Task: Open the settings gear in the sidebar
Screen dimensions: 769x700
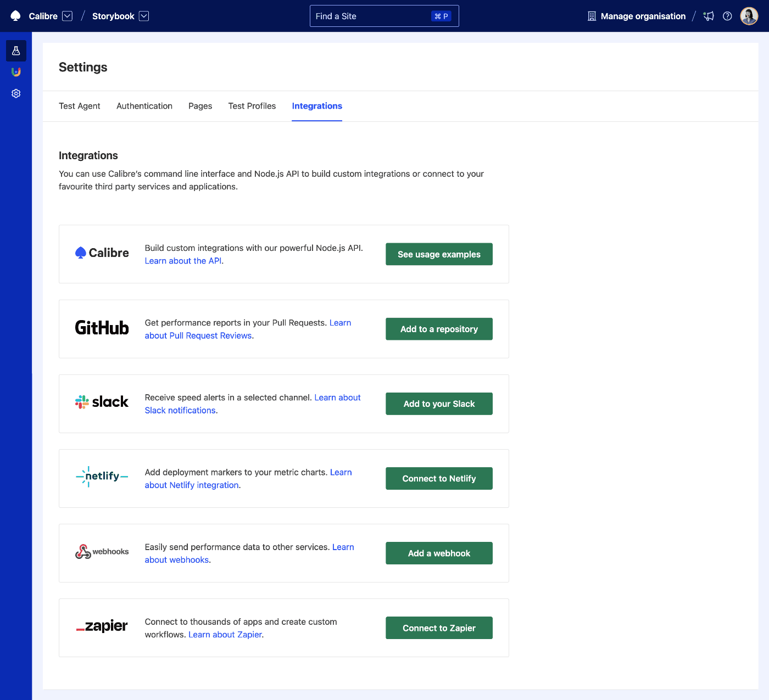Action: [16, 93]
